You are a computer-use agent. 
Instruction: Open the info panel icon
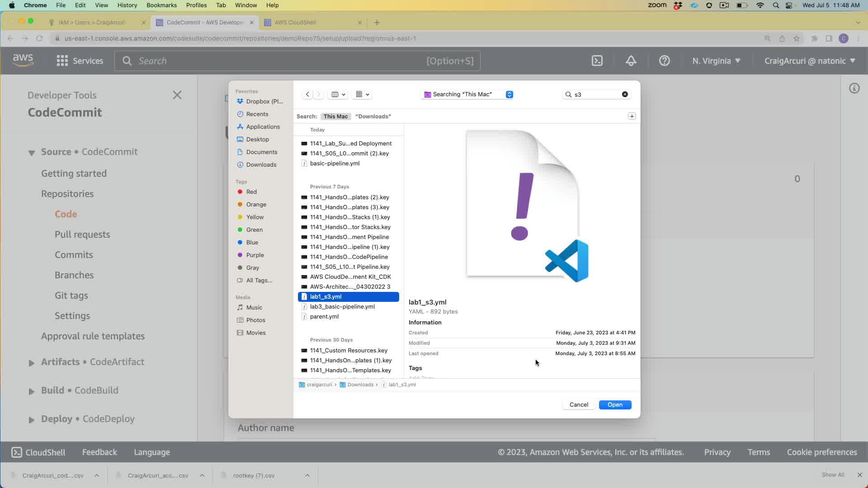854,88
